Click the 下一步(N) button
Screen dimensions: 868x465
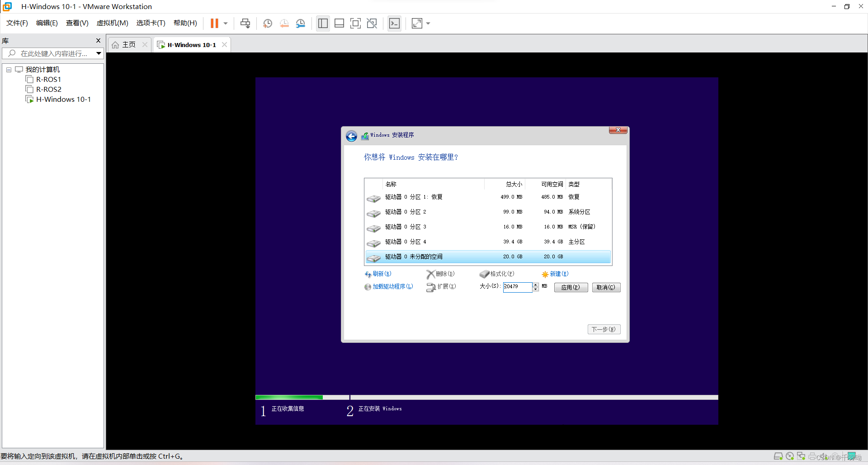pos(604,329)
